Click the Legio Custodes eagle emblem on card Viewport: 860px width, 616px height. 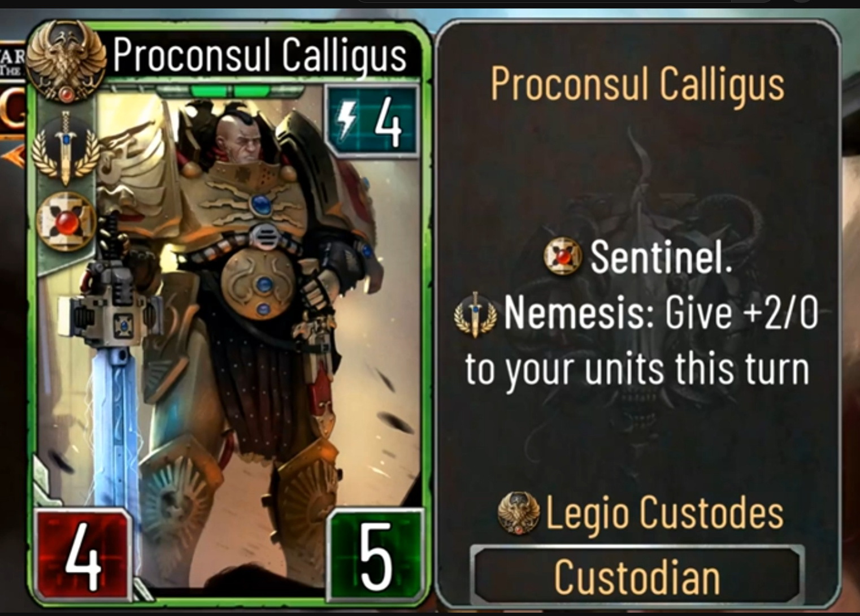66,61
